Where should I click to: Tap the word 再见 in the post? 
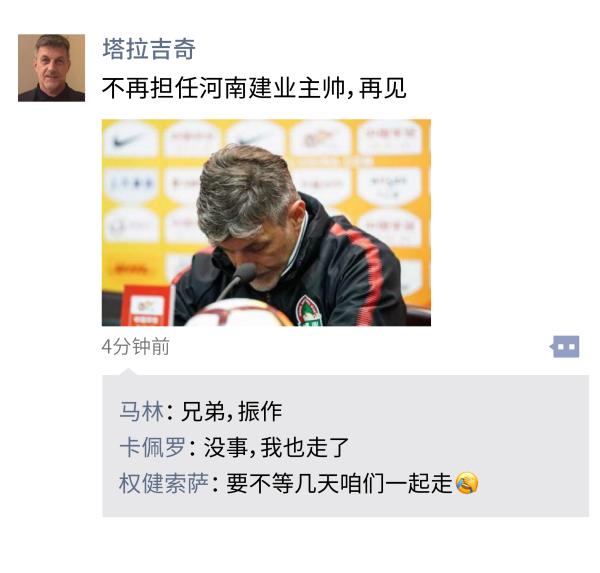point(382,88)
